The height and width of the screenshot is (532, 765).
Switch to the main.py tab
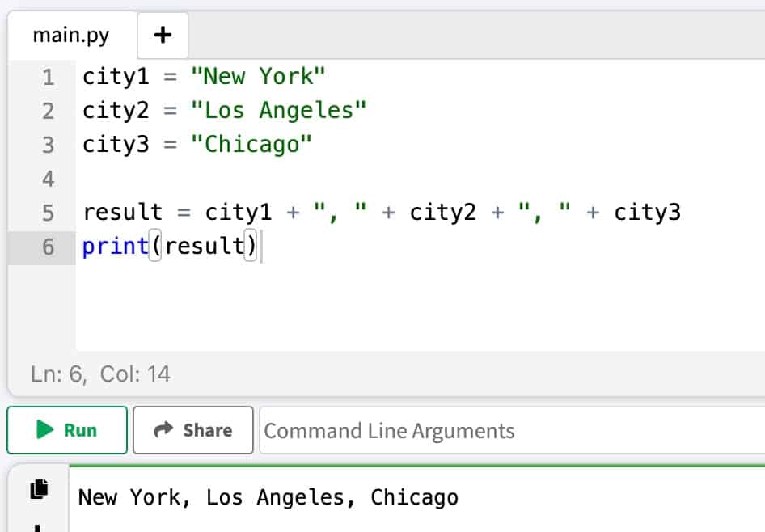click(x=71, y=35)
